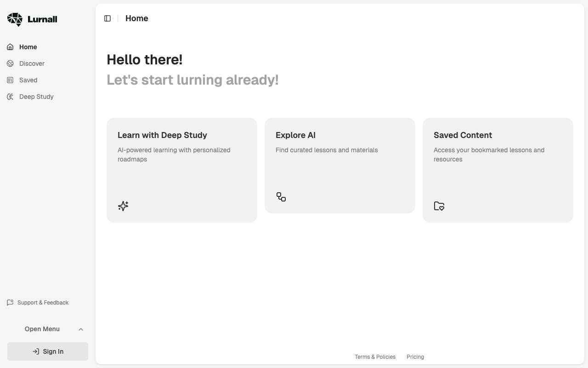Click the 'Hello there!' heading
The width and height of the screenshot is (588, 368).
point(145,60)
